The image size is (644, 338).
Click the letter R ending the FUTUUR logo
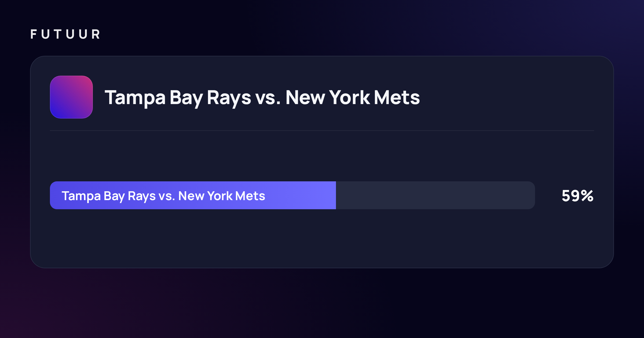(96, 34)
